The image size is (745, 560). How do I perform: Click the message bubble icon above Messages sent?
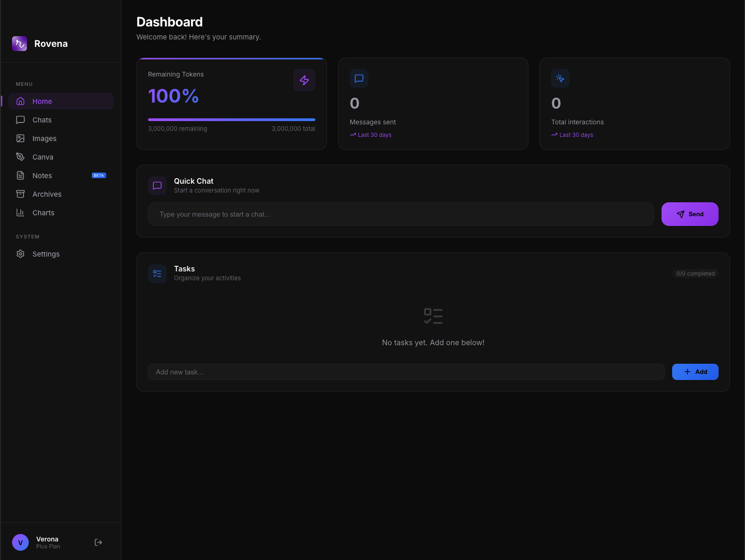click(359, 78)
